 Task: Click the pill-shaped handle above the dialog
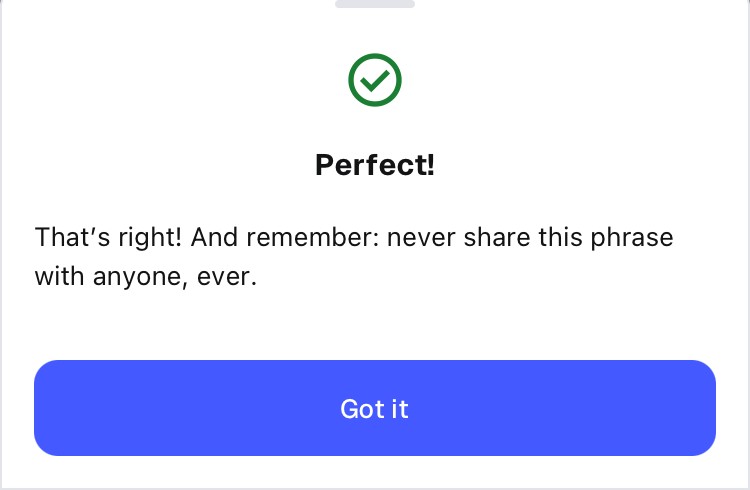pyautogui.click(x=375, y=4)
